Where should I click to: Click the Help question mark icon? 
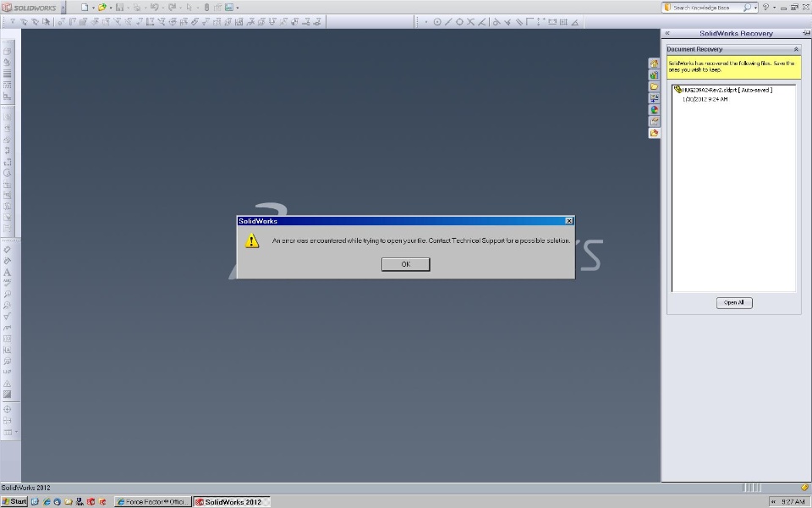click(765, 8)
